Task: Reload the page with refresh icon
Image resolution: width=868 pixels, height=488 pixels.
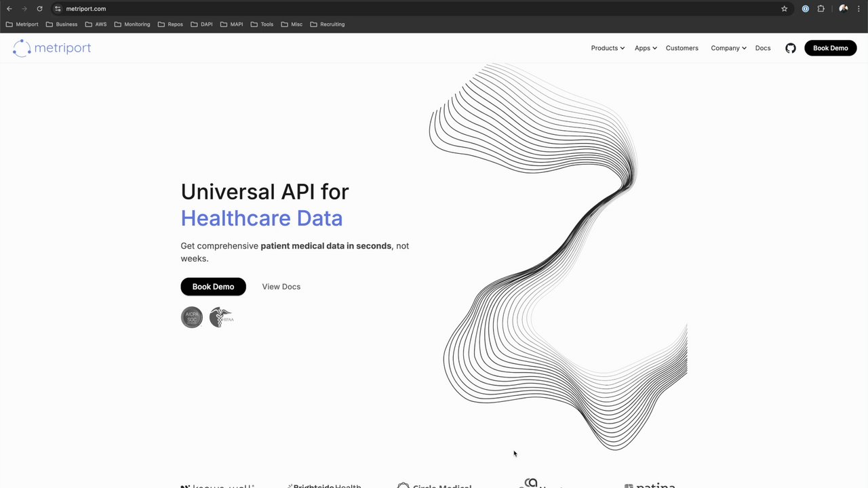Action: pos(39,9)
